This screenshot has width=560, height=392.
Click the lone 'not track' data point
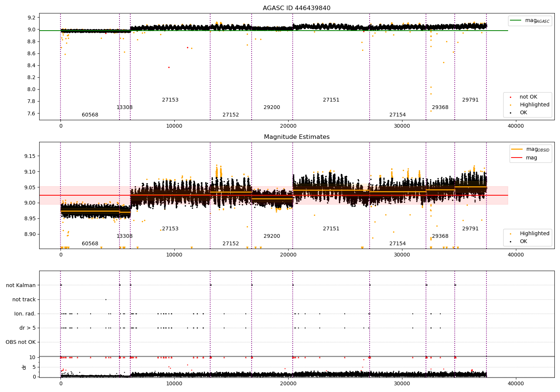tap(106, 299)
